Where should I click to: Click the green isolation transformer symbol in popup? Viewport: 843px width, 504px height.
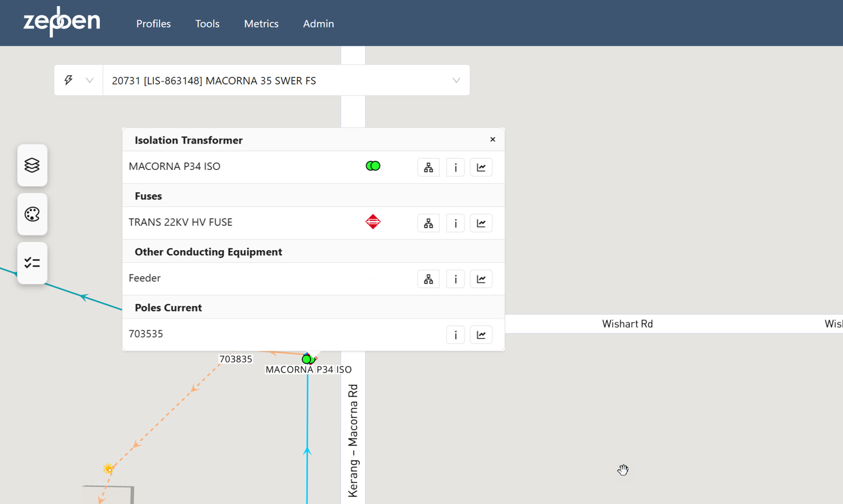(373, 166)
